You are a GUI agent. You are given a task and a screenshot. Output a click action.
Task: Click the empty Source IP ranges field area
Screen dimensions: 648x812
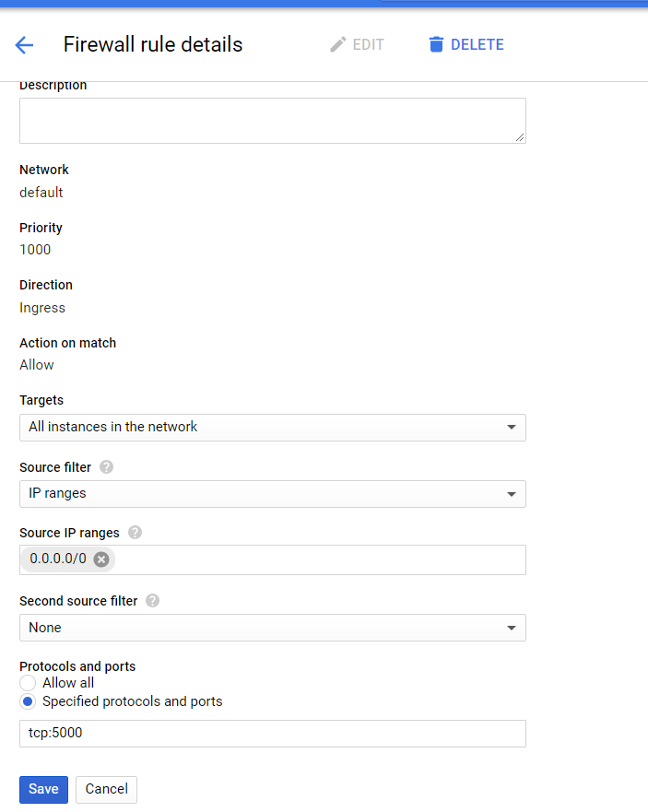(x=318, y=559)
